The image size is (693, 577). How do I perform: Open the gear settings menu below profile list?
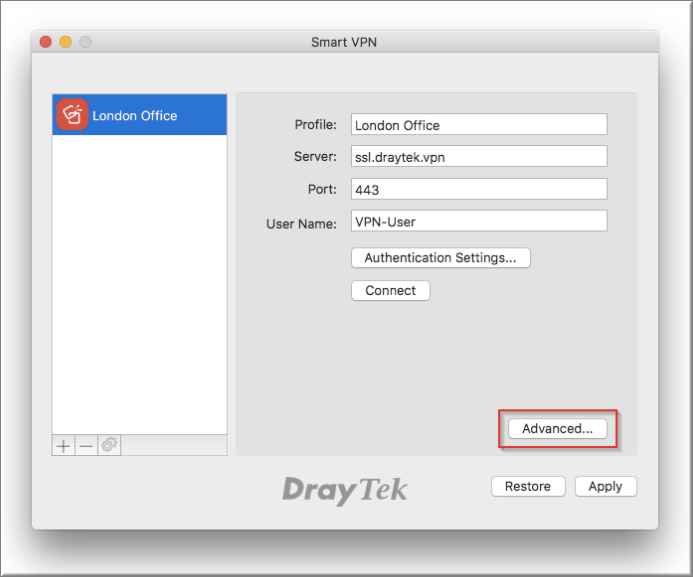pos(109,445)
